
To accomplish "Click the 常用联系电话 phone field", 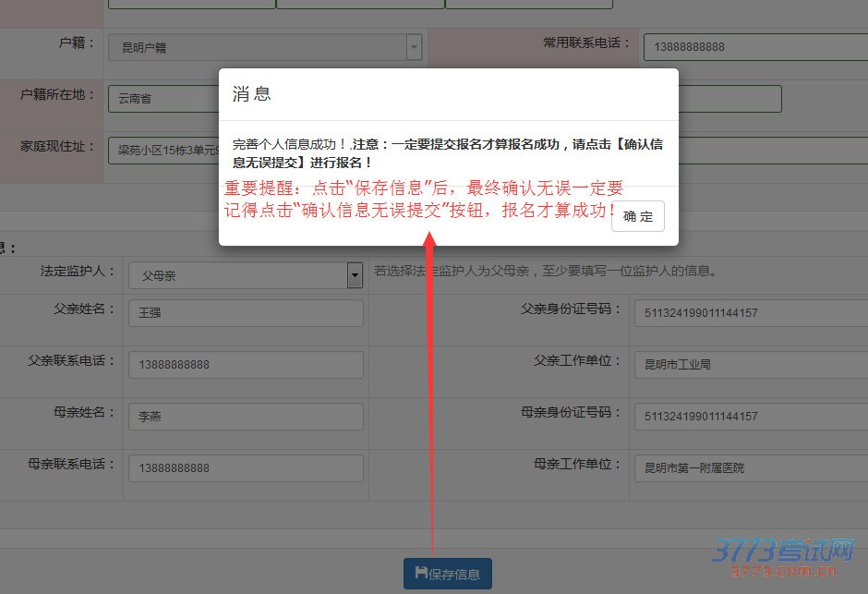I will (754, 47).
